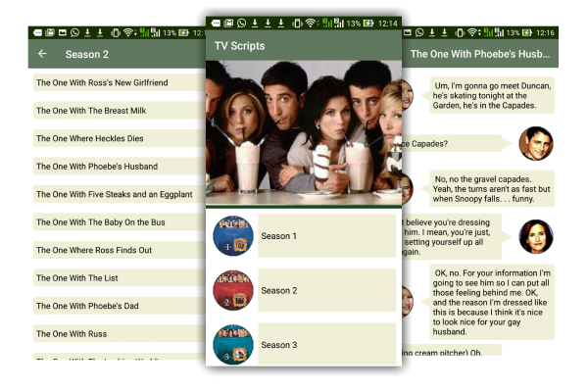This screenshot has height=392, width=588.
Task: Tap Joey's avatar beside 'ce Capades?'
Action: (536, 143)
